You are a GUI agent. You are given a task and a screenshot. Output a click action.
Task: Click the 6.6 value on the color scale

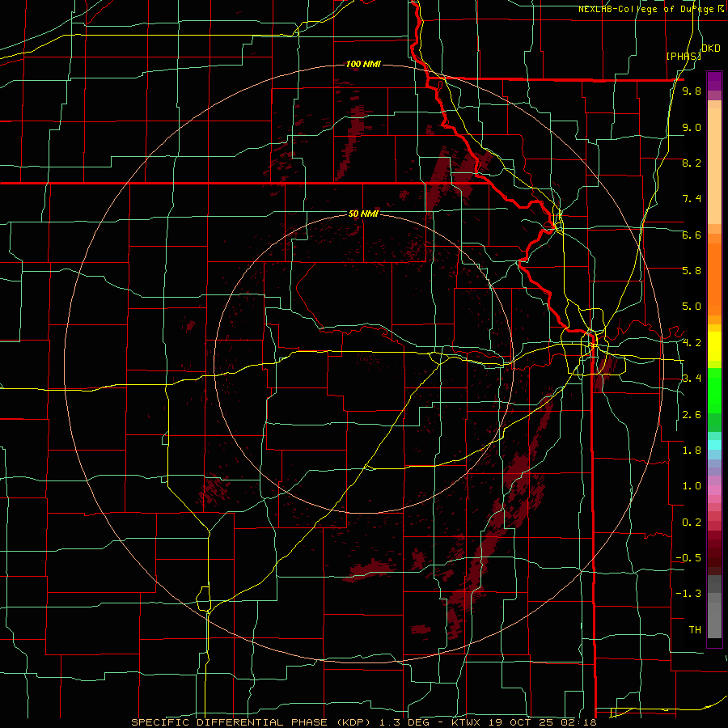point(692,235)
